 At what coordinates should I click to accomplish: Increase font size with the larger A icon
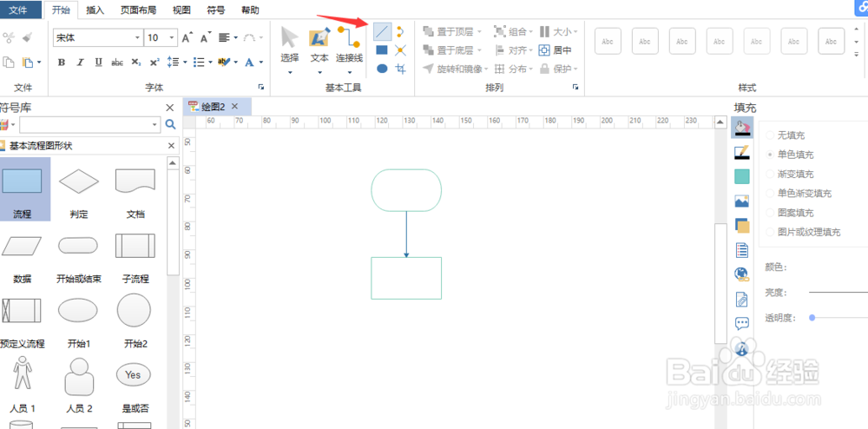coord(187,37)
